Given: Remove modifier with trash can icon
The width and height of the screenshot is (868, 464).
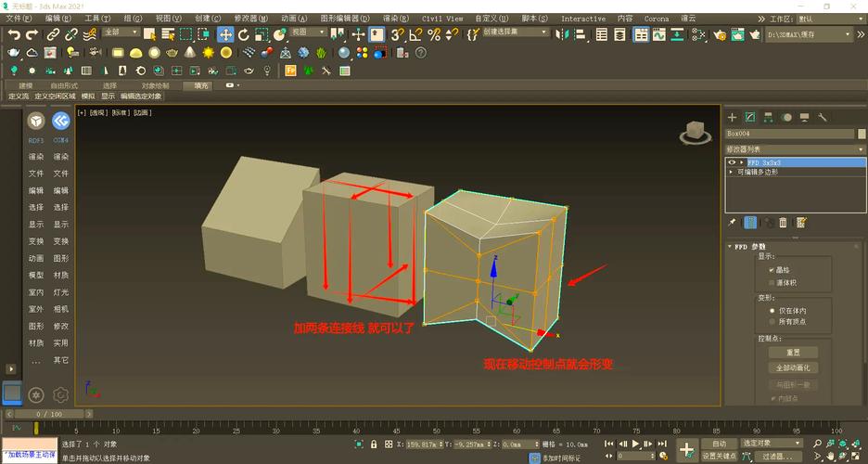Looking at the screenshot, I should [784, 223].
